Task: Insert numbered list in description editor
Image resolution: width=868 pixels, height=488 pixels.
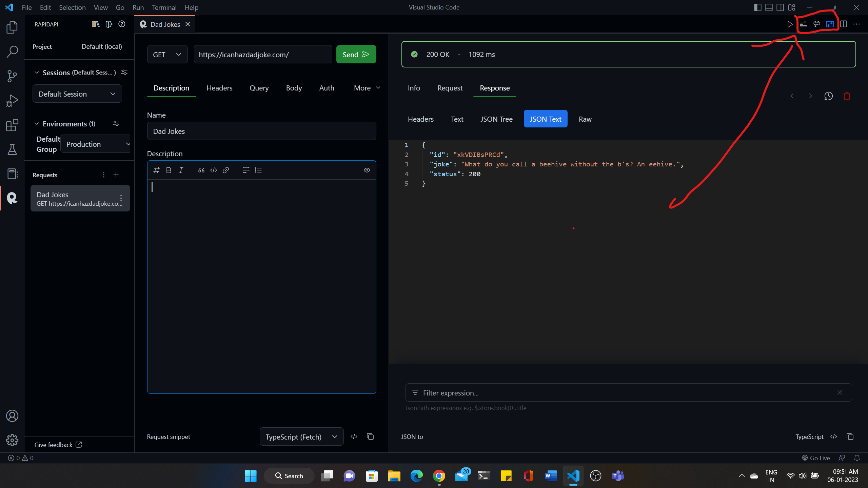Action: click(258, 170)
